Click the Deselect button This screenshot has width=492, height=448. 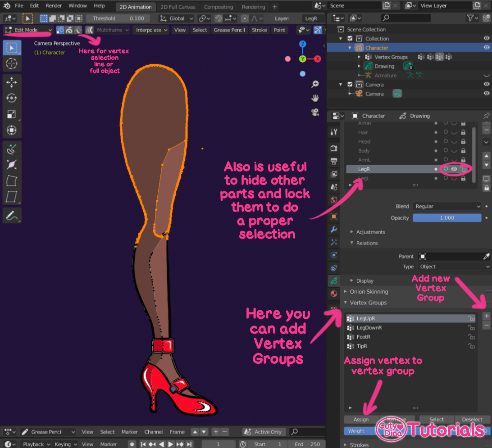(x=471, y=419)
